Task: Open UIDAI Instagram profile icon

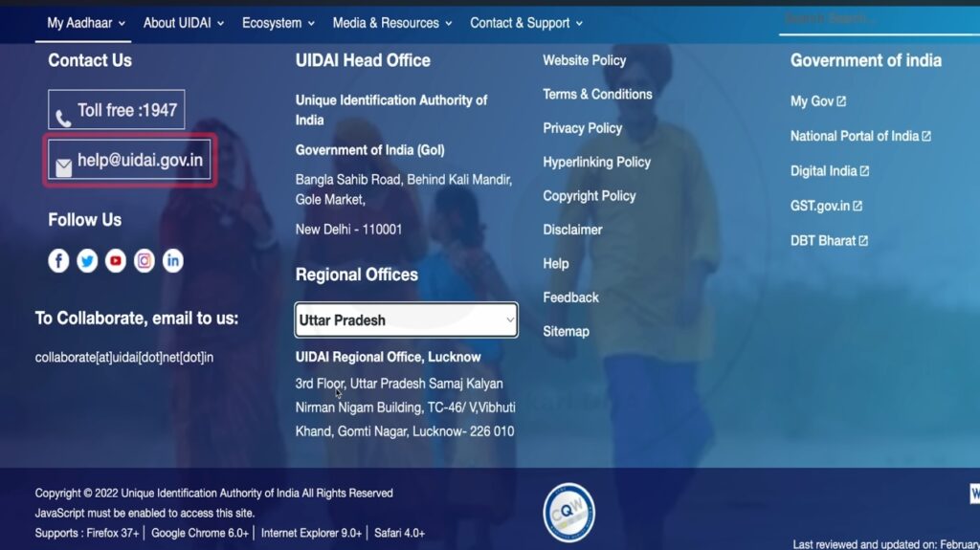Action: pyautogui.click(x=145, y=260)
